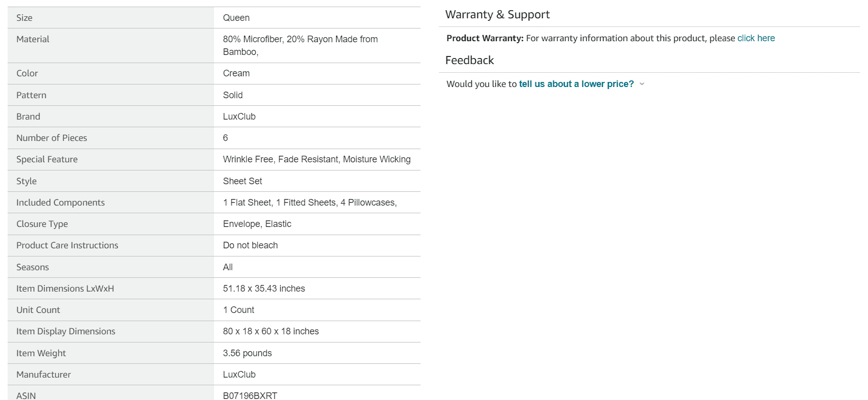Click the 'Product Warranty:' bold label
Viewport: 868px width, 400px height.
click(x=485, y=38)
